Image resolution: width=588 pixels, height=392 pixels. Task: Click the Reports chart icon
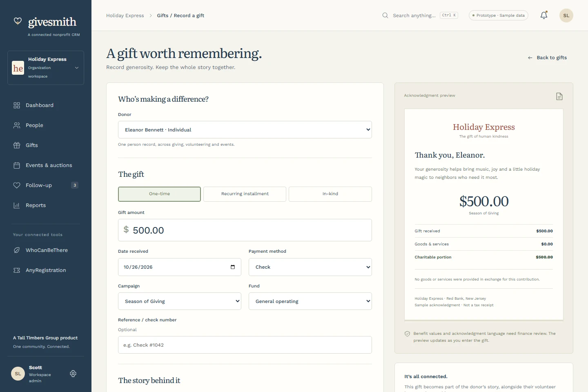tap(17, 205)
